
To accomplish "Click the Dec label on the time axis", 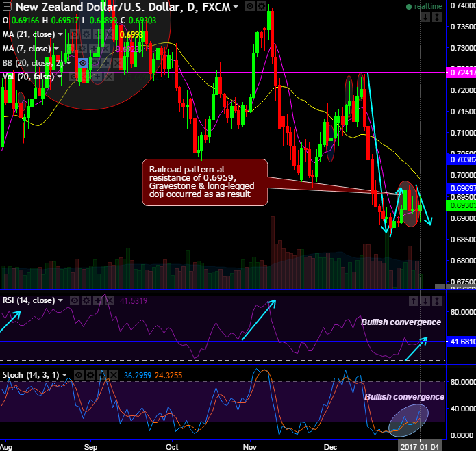I will click(331, 447).
